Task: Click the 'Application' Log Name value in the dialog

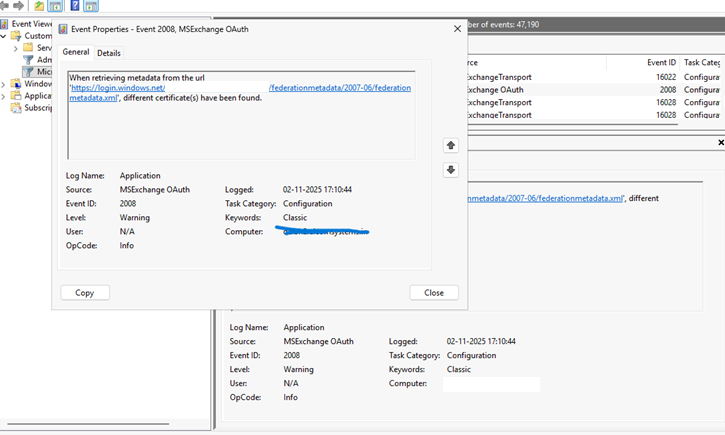Action: [x=140, y=176]
